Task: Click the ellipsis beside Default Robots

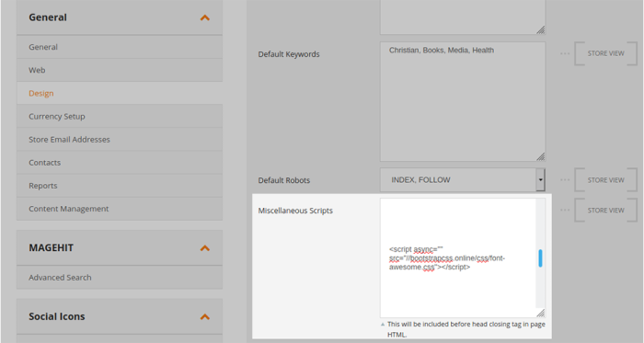Action: tap(565, 180)
